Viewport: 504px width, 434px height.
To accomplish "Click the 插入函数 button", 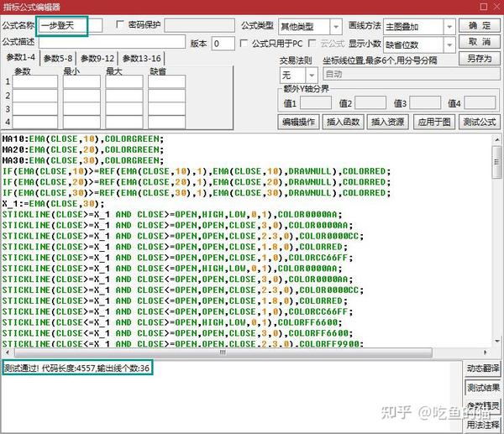I will pos(343,122).
